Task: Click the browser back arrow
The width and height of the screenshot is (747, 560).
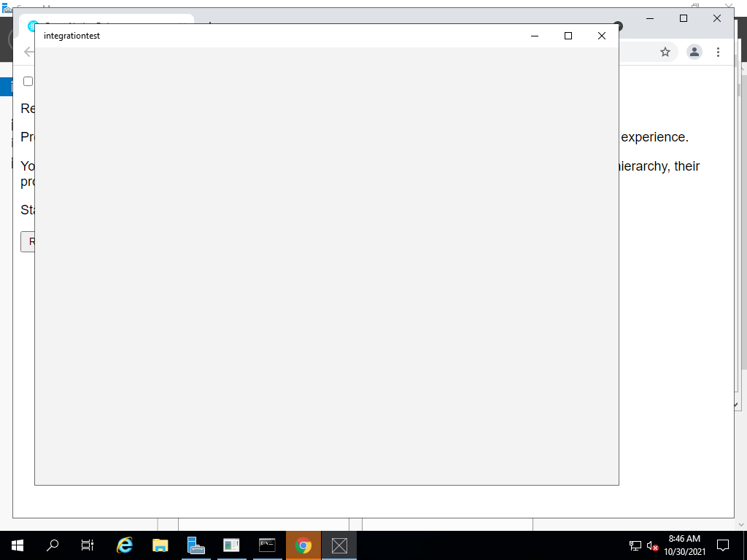Action: [x=27, y=52]
